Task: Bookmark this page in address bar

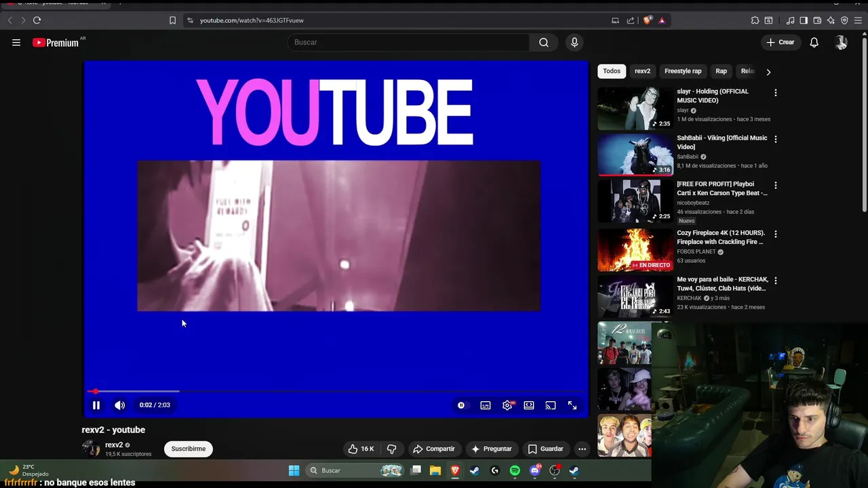Action: [x=172, y=20]
